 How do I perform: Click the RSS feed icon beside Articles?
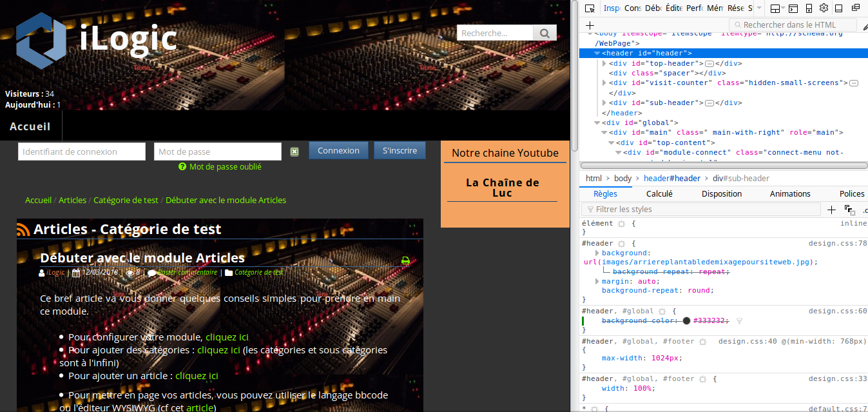(24, 230)
